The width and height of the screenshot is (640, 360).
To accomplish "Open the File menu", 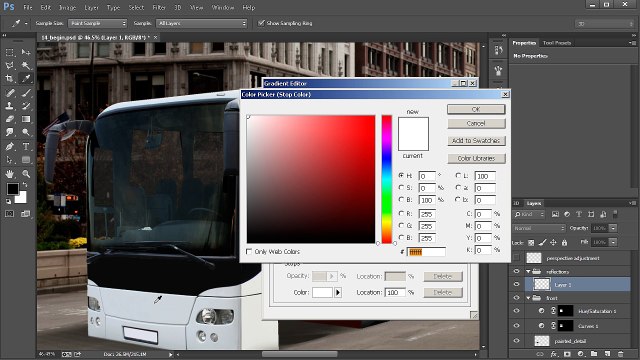I will [28, 7].
